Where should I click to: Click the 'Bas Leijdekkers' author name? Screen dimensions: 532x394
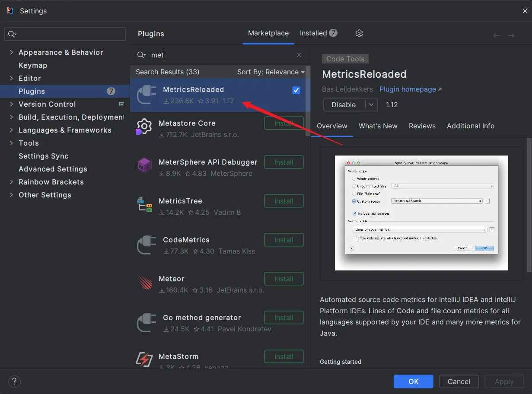347,89
